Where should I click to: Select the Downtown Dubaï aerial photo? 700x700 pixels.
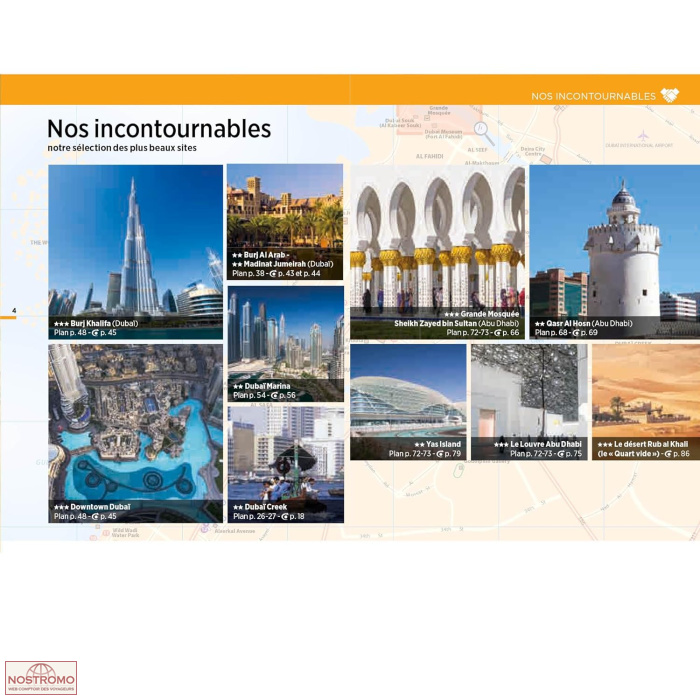pyautogui.click(x=135, y=433)
